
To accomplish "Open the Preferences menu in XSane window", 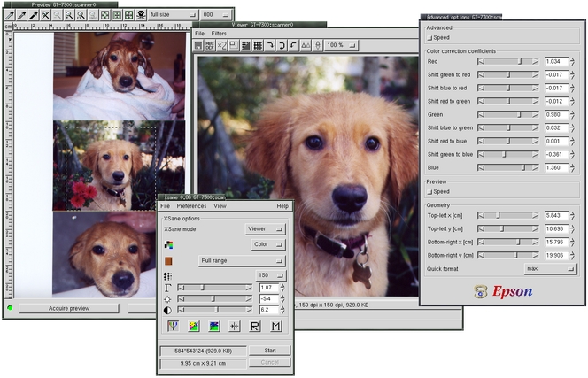I will click(x=190, y=205).
